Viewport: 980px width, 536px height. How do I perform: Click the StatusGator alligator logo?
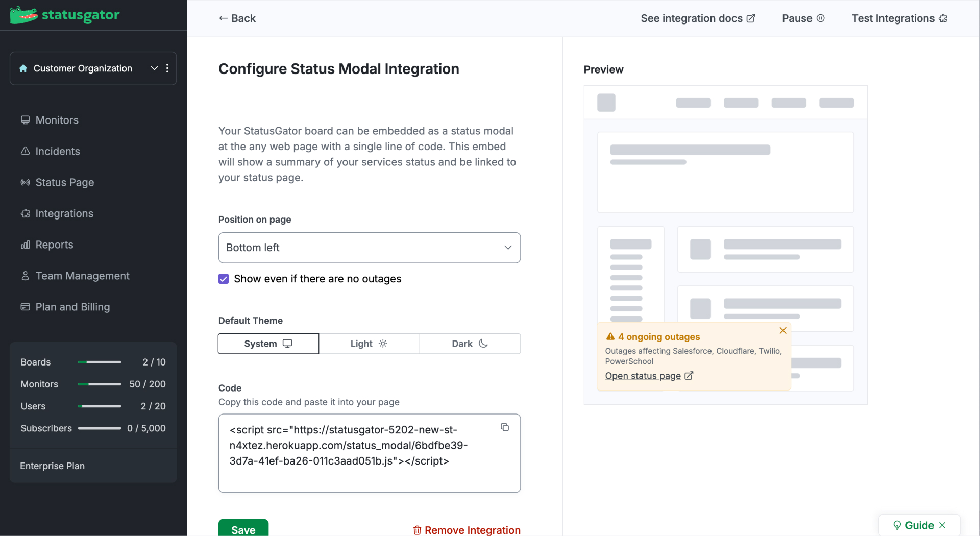[23, 15]
